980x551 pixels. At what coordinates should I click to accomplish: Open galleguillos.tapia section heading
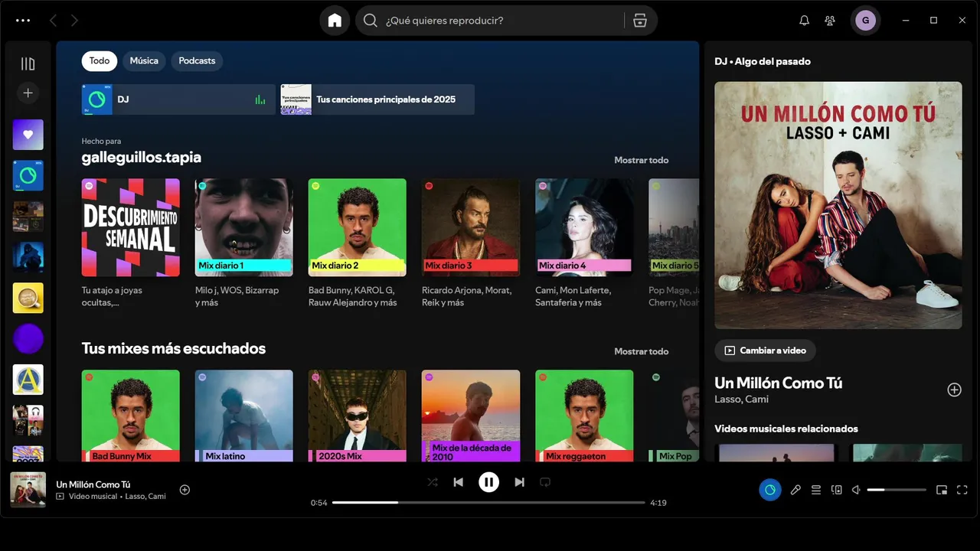point(142,157)
